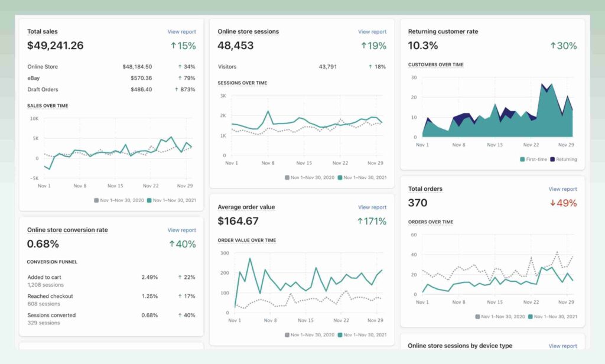This screenshot has height=364, width=605.
Task: Click the order value over time line chart
Action: [308, 283]
